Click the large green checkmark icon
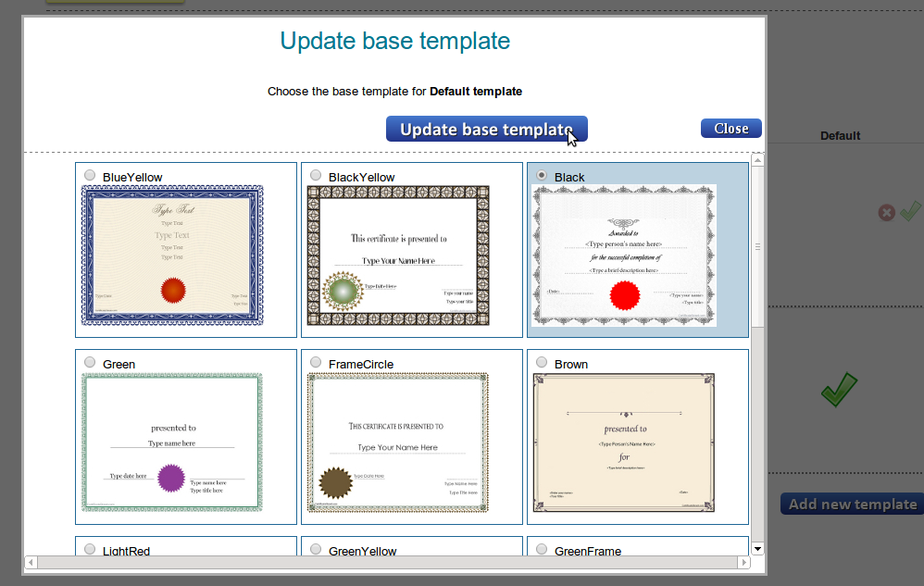The height and width of the screenshot is (586, 924). click(839, 389)
